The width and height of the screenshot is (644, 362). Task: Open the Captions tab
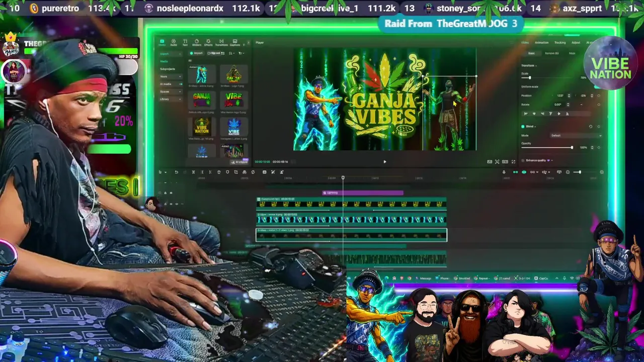tap(235, 43)
